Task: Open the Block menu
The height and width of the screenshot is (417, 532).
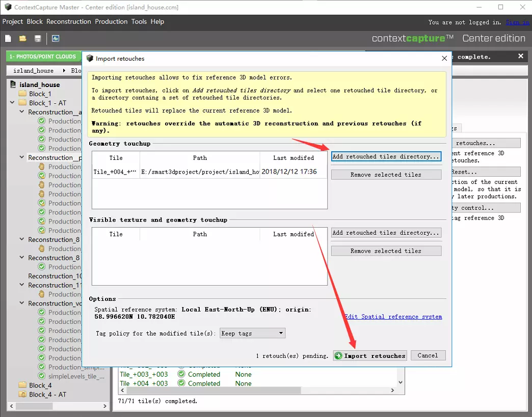Action: click(35, 21)
